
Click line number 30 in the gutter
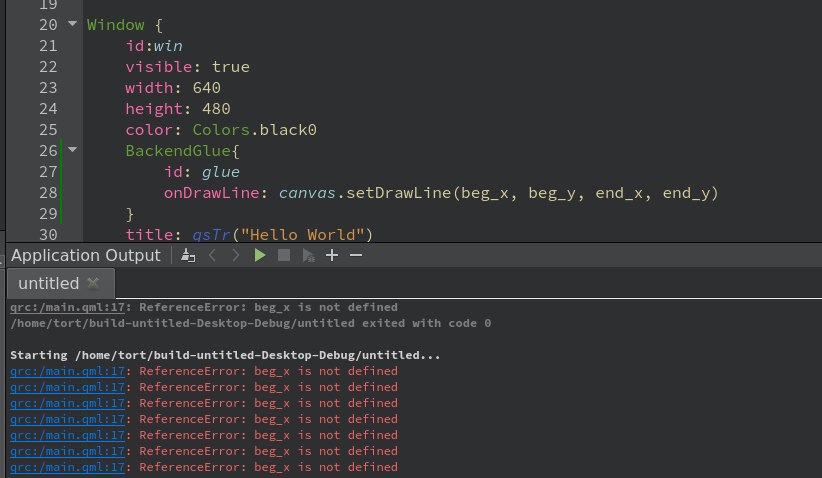pyautogui.click(x=48, y=235)
